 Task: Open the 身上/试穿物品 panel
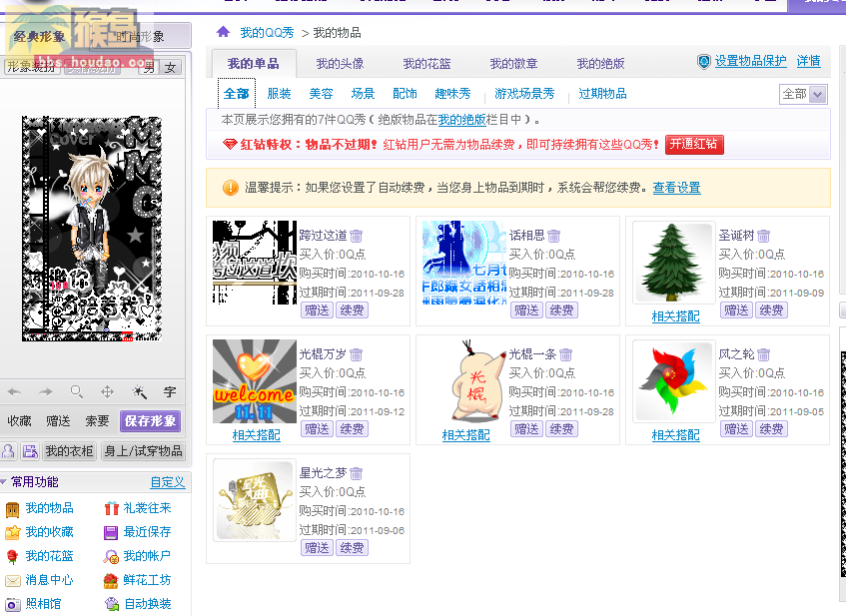point(143,451)
